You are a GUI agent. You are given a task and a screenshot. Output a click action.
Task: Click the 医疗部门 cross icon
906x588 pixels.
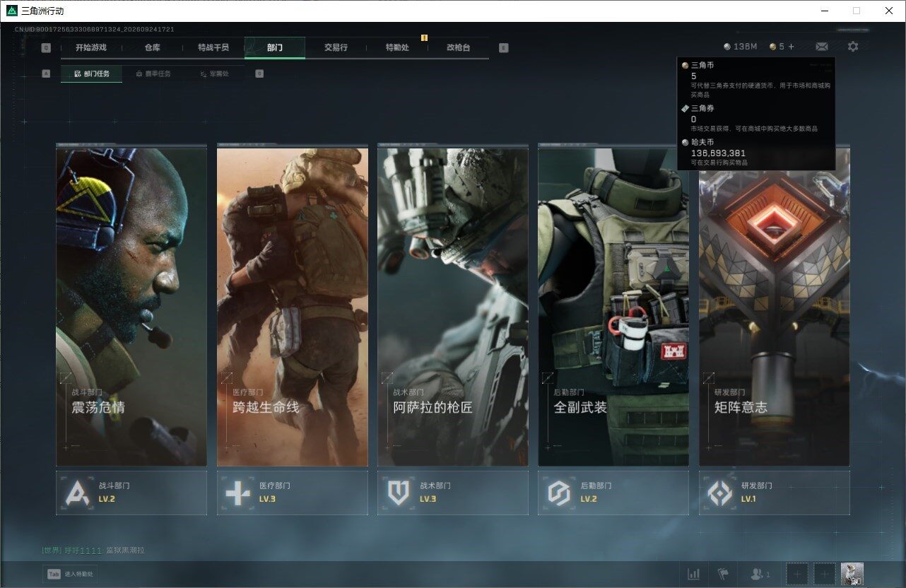click(x=237, y=493)
